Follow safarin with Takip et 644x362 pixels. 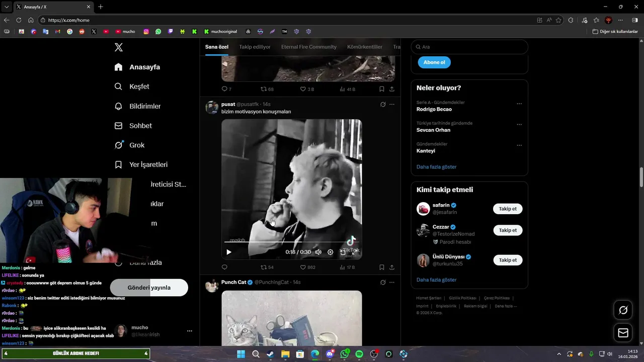click(508, 209)
